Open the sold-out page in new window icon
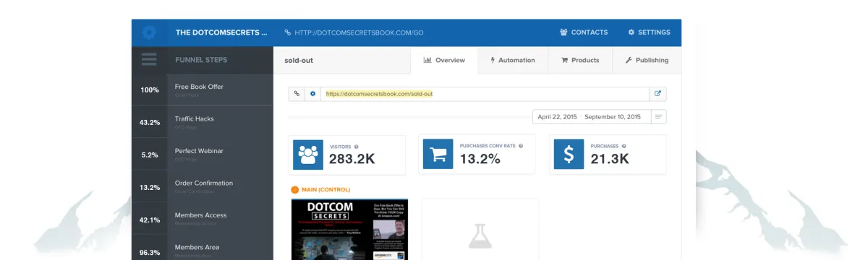Screen dimensions: 868x260 [x=658, y=94]
